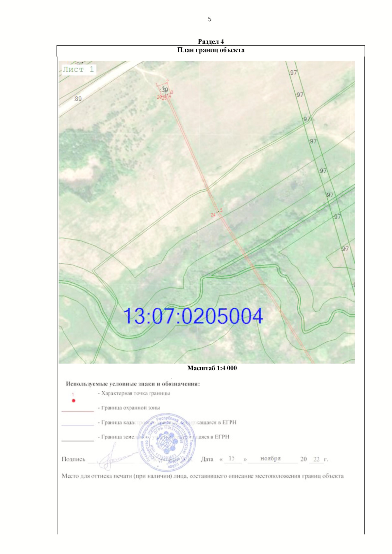Click the day field showing '15'
This screenshot has height=554, width=392.
click(x=232, y=458)
